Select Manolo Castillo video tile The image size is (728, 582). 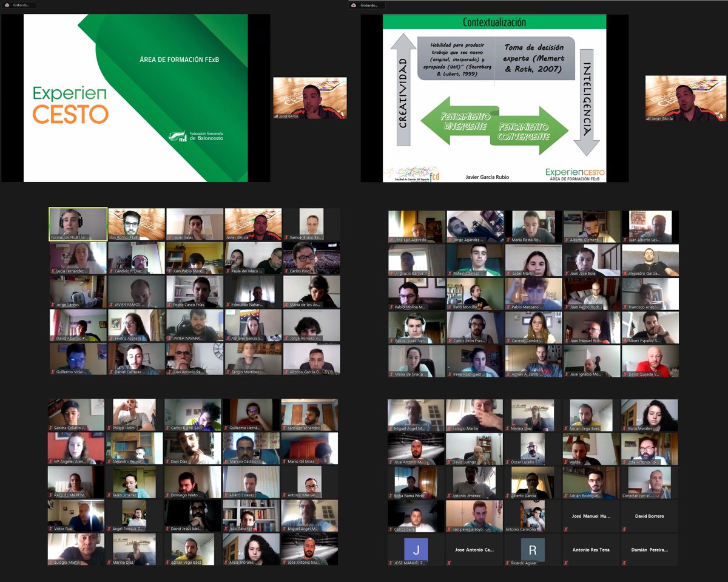pyautogui.click(x=251, y=448)
